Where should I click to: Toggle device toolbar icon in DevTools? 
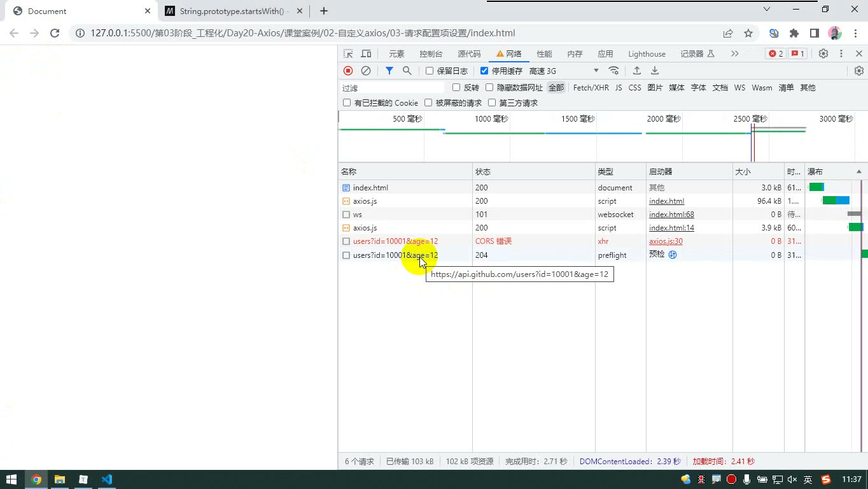click(366, 53)
